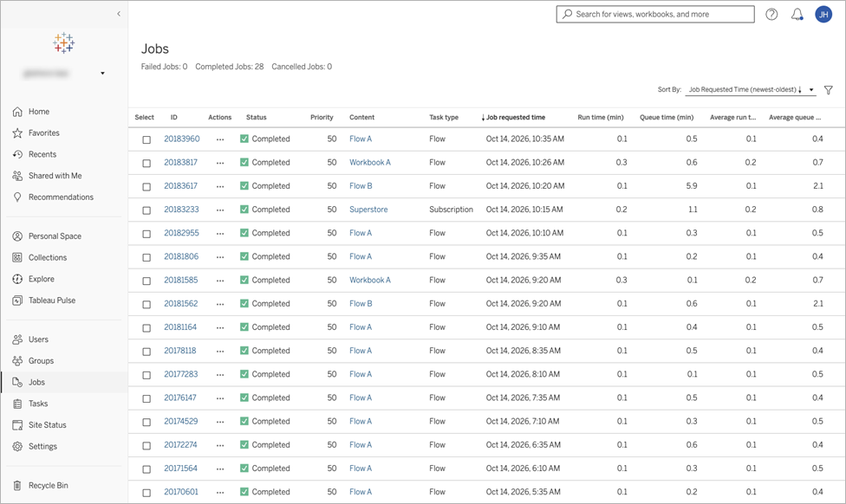Click the Groups icon
The height and width of the screenshot is (504, 846).
point(18,360)
